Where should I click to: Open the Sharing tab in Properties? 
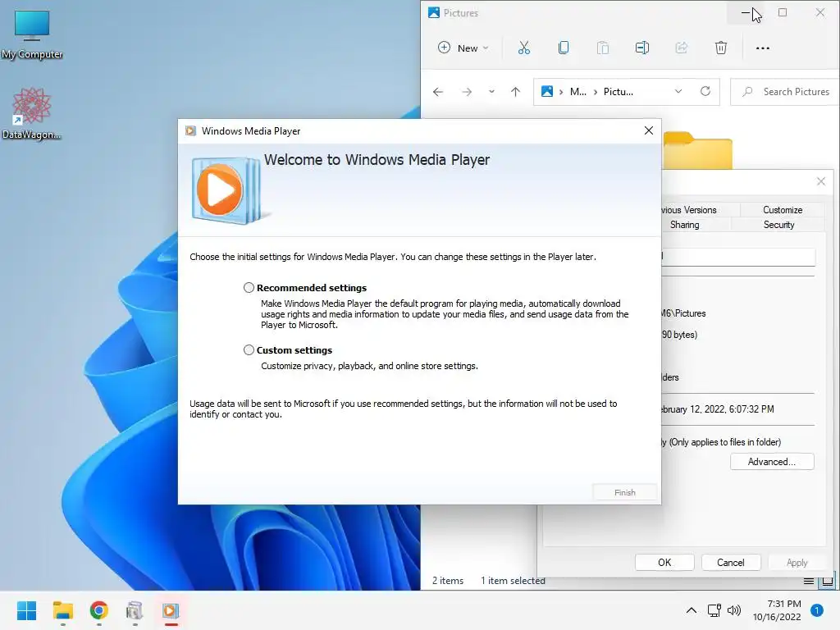coord(685,225)
